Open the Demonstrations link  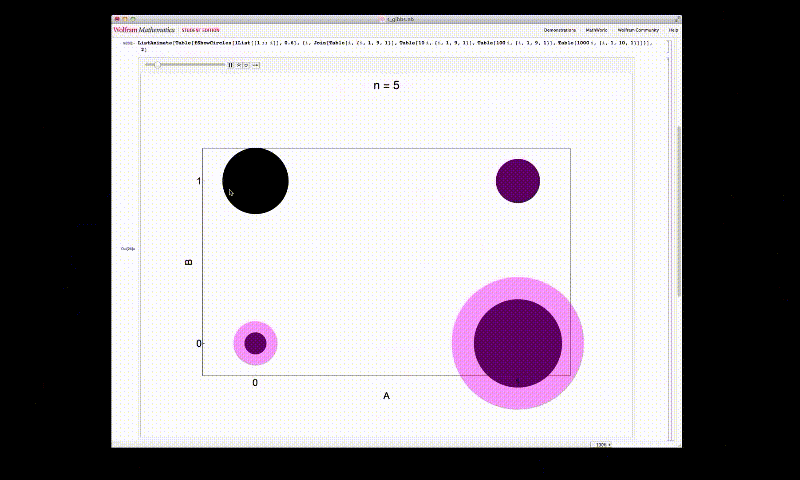click(559, 30)
